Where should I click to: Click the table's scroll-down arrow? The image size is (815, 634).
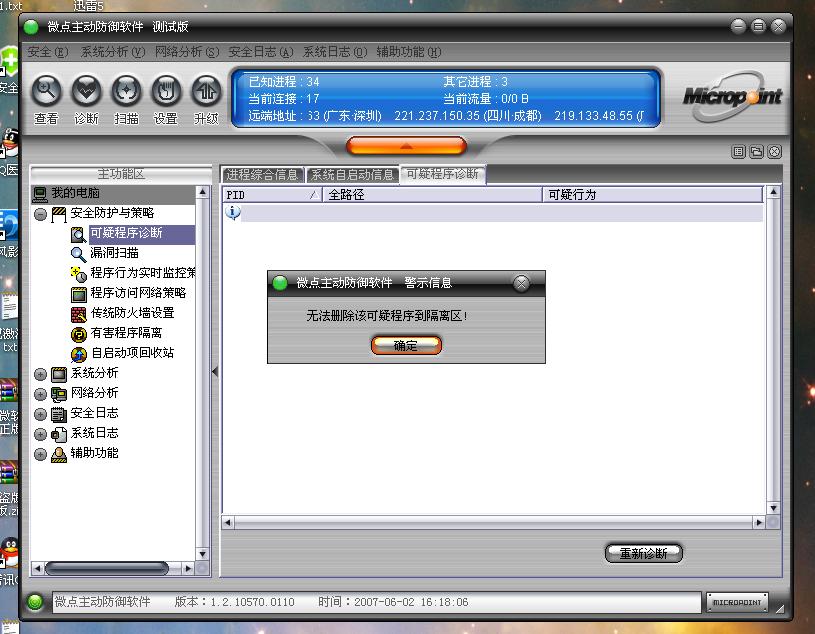pyautogui.click(x=773, y=508)
